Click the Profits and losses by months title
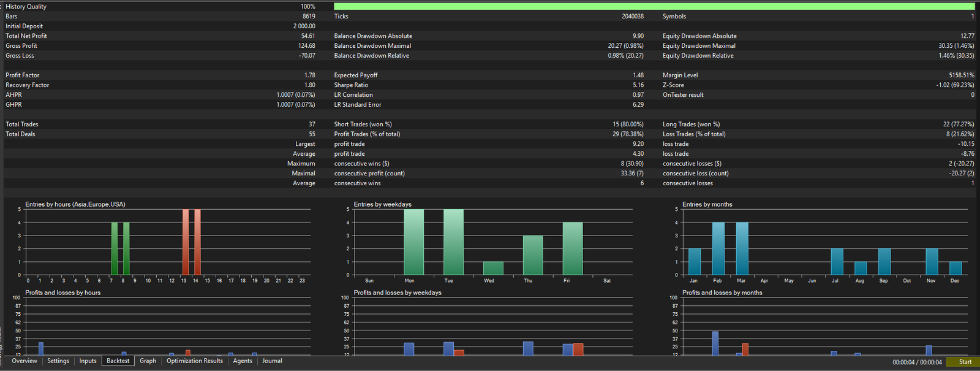This screenshot has height=371, width=980. (x=722, y=293)
